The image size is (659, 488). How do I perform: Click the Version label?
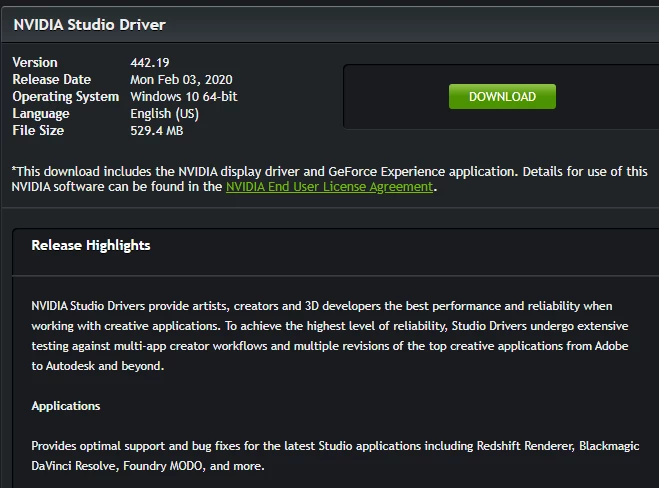tap(35, 63)
